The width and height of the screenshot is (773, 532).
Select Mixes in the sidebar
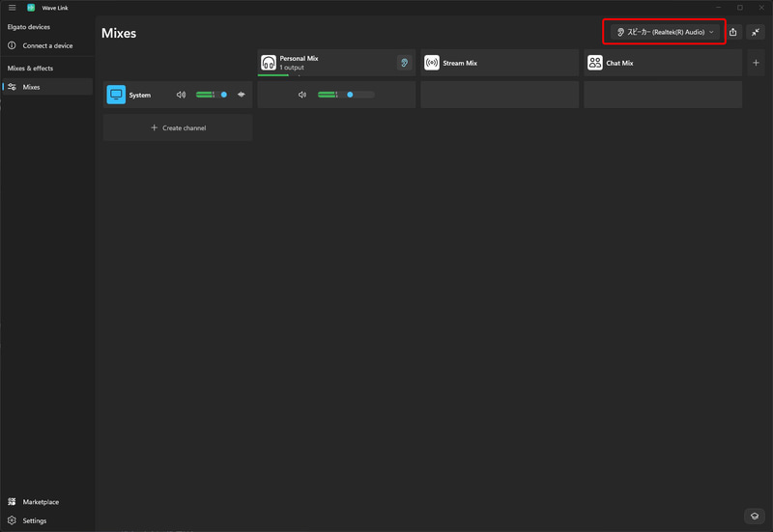click(x=47, y=87)
